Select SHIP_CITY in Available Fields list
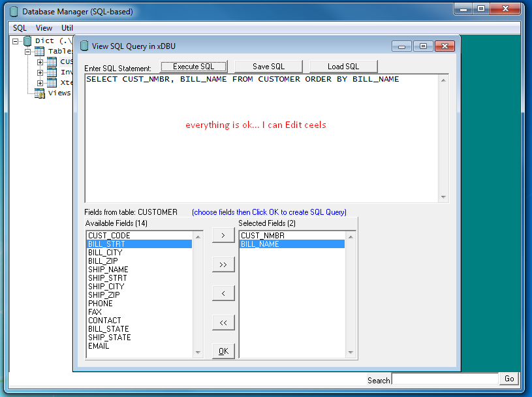 106,287
